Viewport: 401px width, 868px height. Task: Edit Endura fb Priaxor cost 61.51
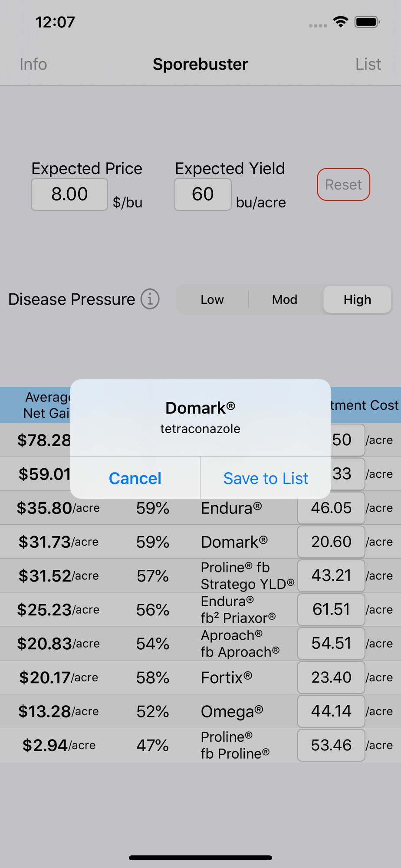pos(331,609)
